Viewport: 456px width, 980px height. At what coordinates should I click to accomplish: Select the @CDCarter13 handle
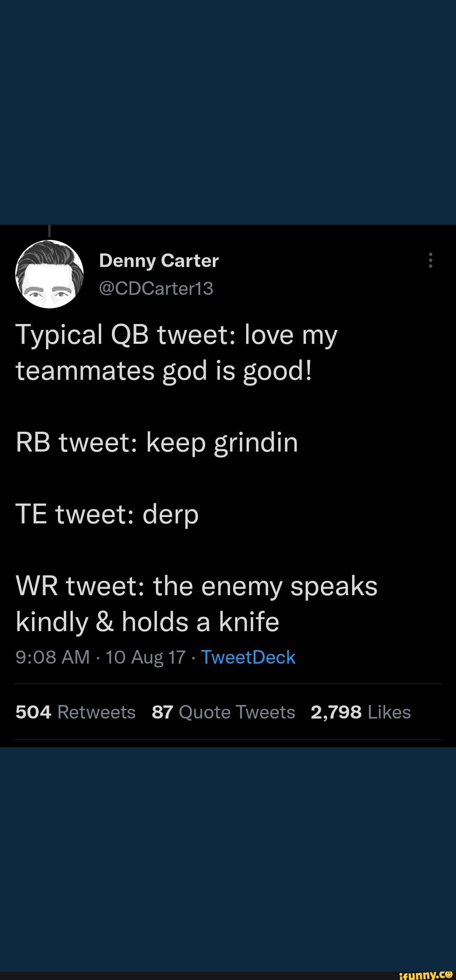coord(157,288)
